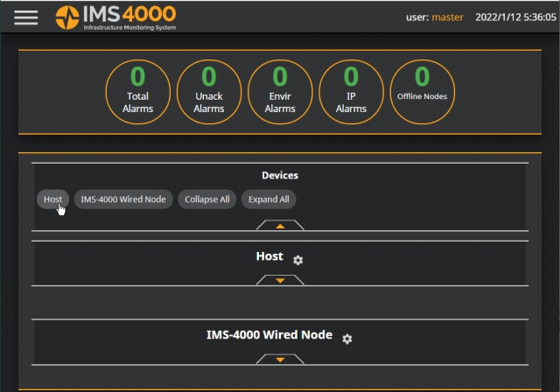Open the Host settings gear
The image size is (560, 392).
click(x=297, y=260)
